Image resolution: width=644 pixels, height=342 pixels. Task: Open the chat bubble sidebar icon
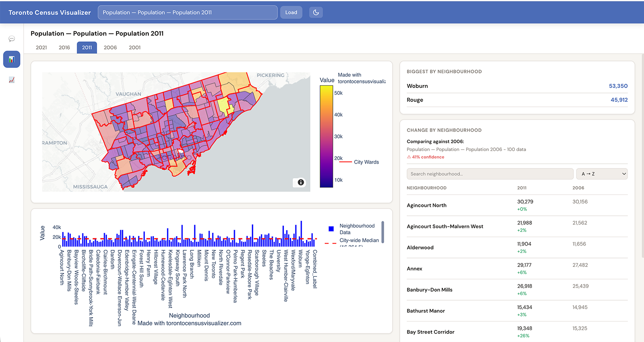pos(12,39)
